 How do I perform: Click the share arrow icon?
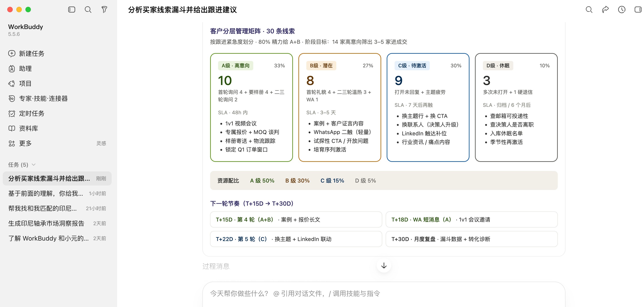click(605, 10)
